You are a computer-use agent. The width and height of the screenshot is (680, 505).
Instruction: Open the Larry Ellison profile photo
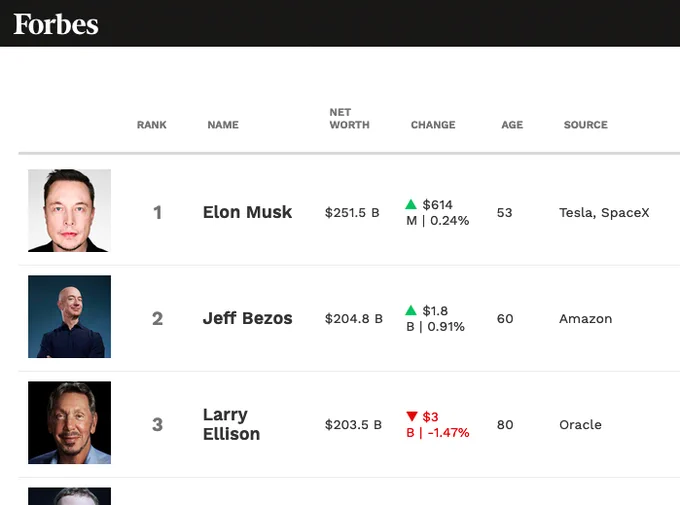[69, 423]
